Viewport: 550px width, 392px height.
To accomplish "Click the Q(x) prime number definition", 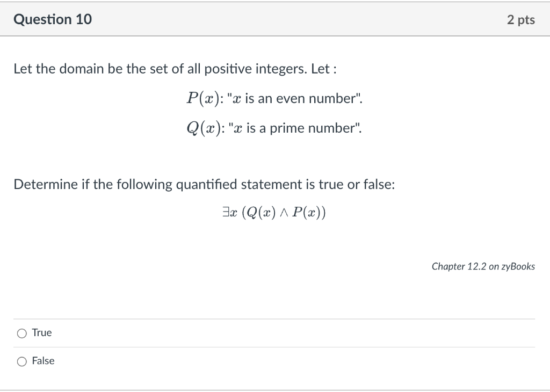I will click(274, 128).
